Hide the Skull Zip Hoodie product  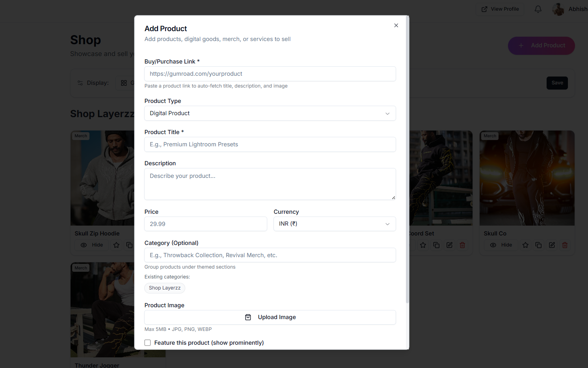point(92,245)
